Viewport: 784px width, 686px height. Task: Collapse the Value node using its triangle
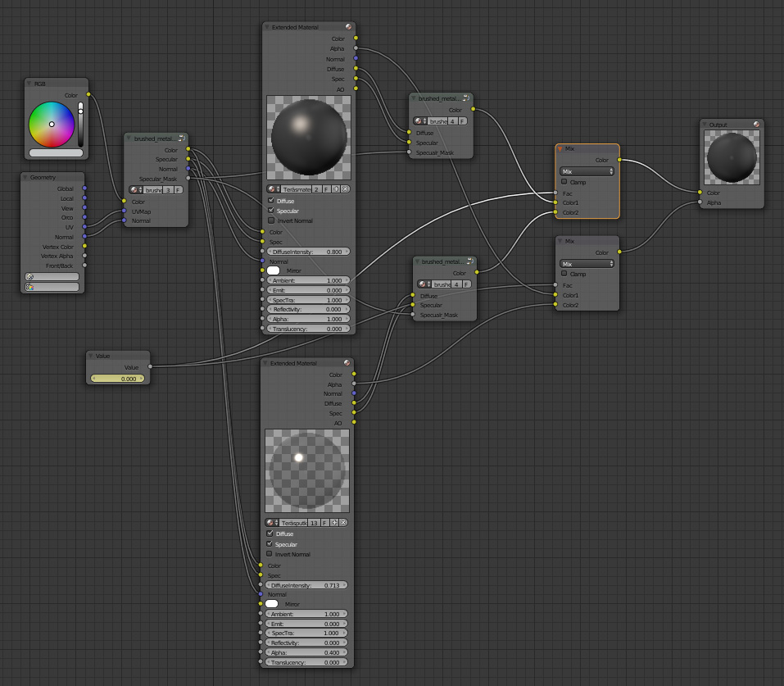(x=91, y=357)
